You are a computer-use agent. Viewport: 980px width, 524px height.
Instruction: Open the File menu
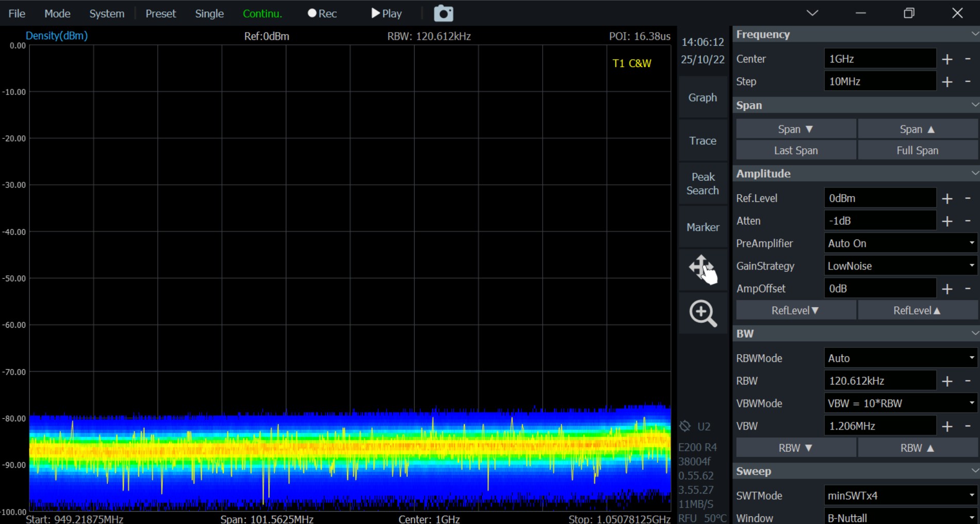[17, 13]
